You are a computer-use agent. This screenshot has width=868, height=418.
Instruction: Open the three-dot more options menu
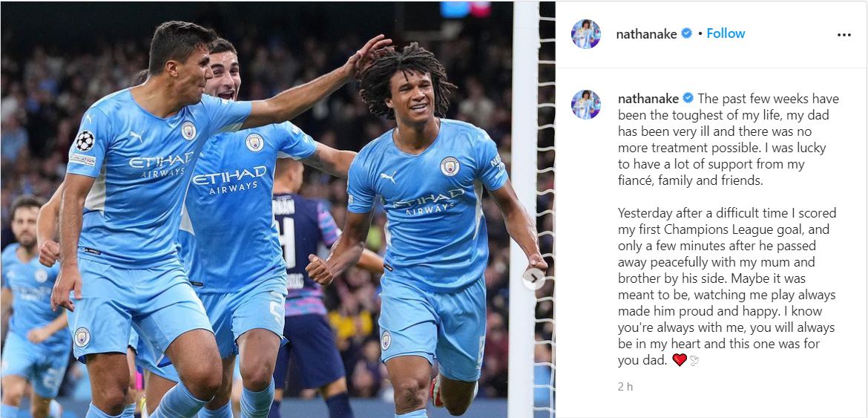(x=844, y=35)
